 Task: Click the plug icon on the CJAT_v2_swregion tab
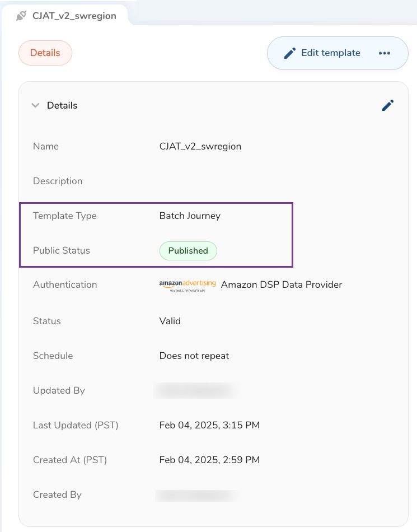(x=21, y=16)
